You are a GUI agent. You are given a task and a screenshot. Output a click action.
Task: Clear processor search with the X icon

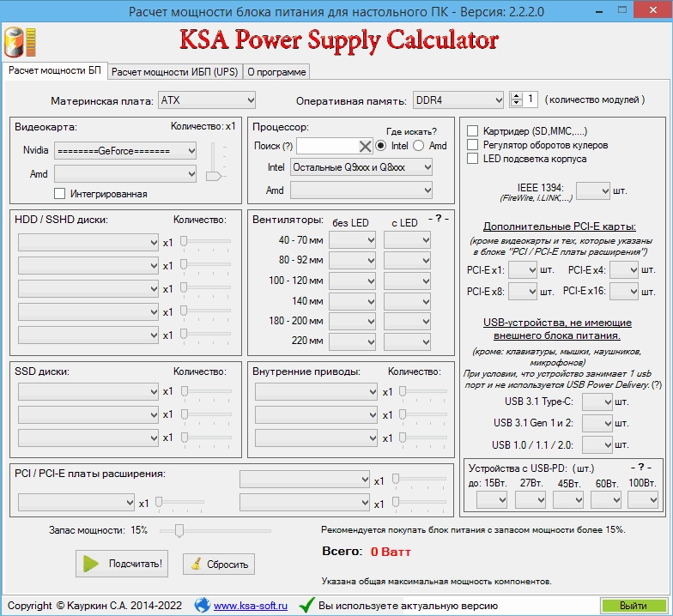(x=365, y=146)
